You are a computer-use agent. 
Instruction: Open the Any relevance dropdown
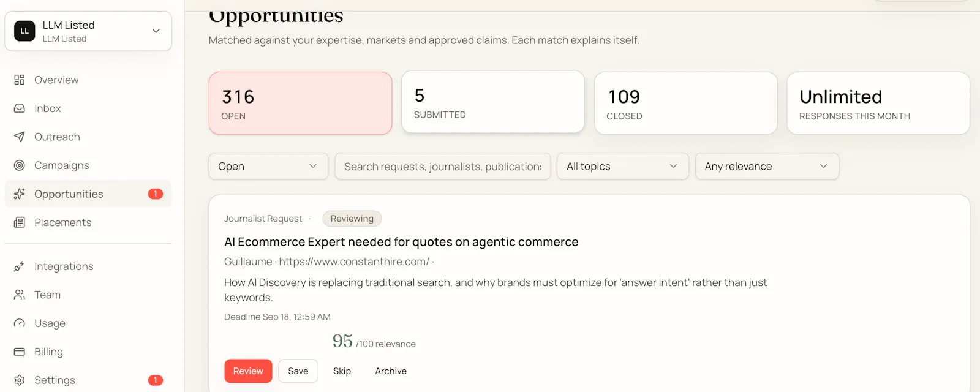[767, 166]
